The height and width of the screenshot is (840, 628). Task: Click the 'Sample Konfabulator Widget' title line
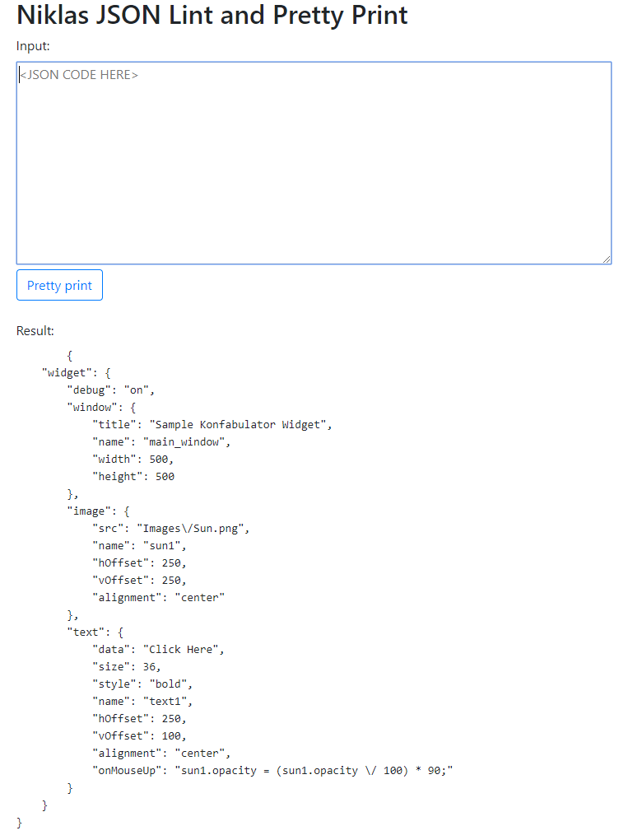pos(212,425)
